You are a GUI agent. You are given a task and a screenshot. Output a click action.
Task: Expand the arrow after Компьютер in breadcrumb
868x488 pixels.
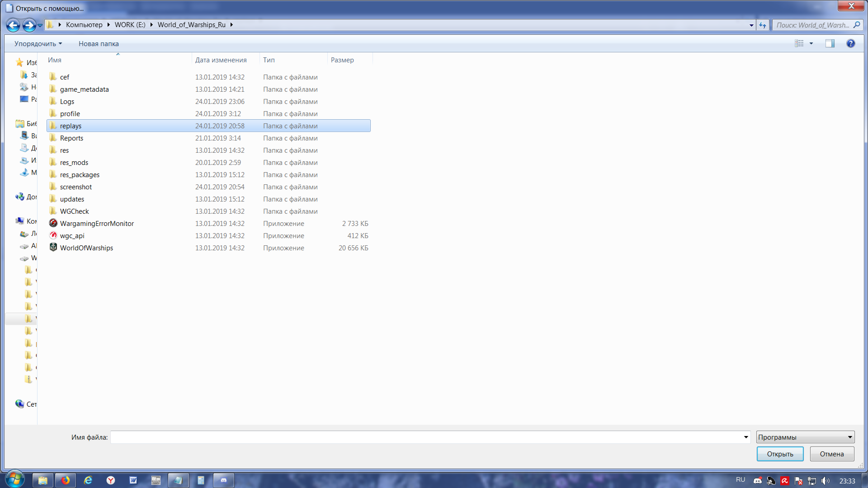pos(108,25)
